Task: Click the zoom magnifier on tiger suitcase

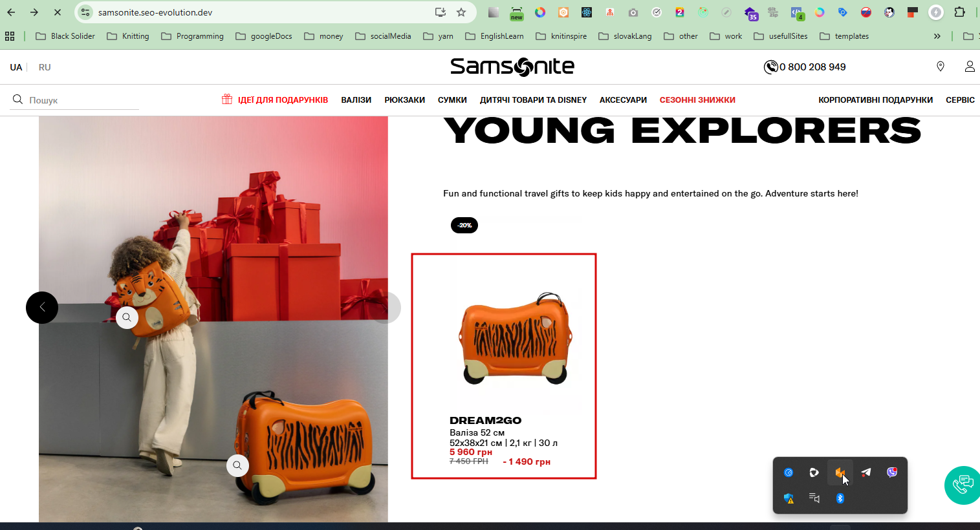Action: pos(237,465)
